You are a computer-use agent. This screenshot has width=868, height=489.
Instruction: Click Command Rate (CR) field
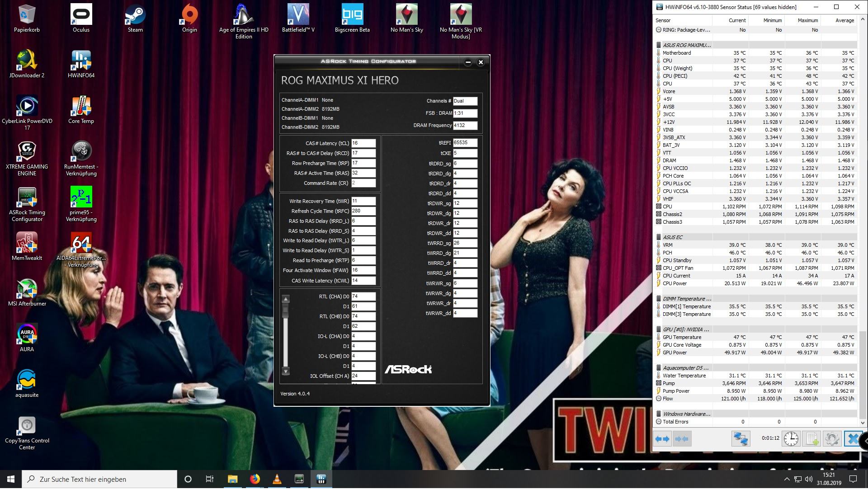363,183
